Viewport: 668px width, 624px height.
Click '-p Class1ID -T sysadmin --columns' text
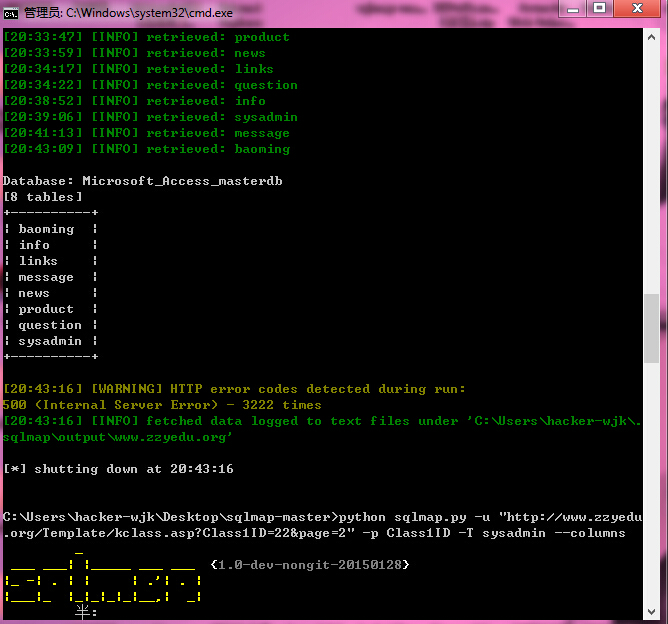494,533
